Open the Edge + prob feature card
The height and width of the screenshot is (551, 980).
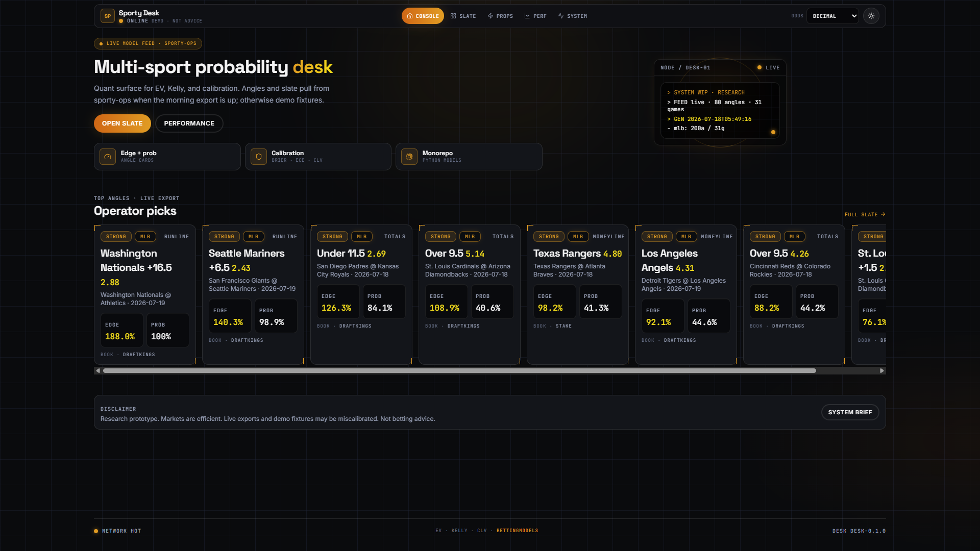[x=167, y=157]
